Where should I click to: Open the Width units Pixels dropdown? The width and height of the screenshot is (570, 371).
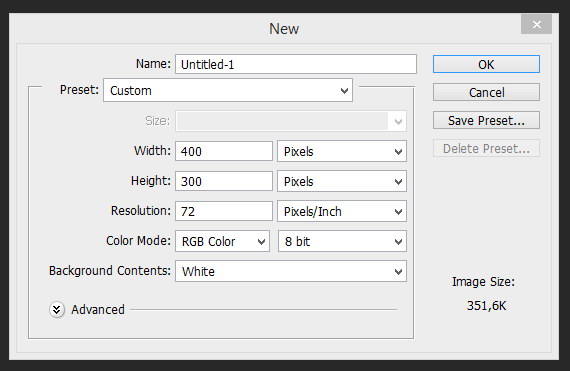click(x=342, y=151)
